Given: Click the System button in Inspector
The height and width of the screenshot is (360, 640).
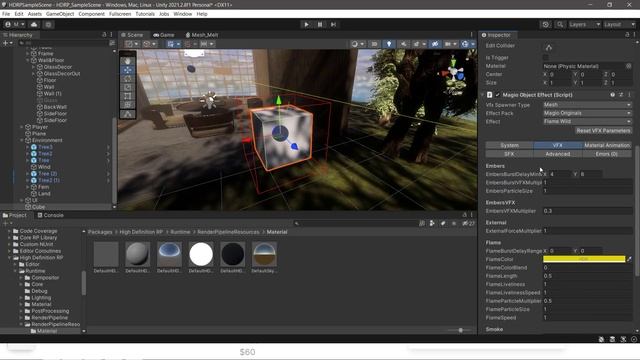Looking at the screenshot, I should pyautogui.click(x=509, y=145).
